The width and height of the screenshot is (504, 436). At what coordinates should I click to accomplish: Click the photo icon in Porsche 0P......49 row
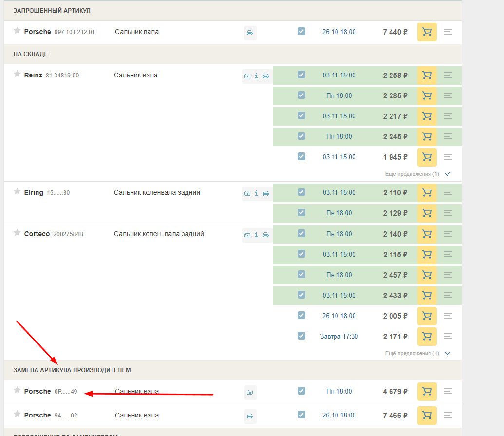coord(250,392)
